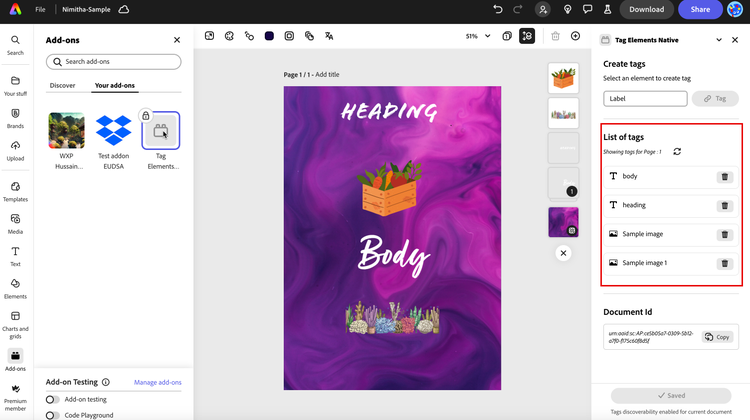This screenshot has height=420, width=750.
Task: Open Media panel
Action: [15, 224]
